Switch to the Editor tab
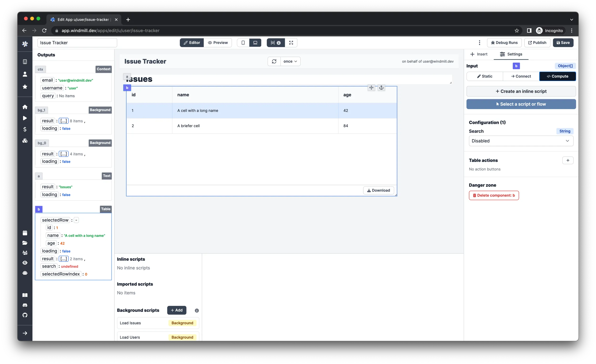 [x=191, y=42]
